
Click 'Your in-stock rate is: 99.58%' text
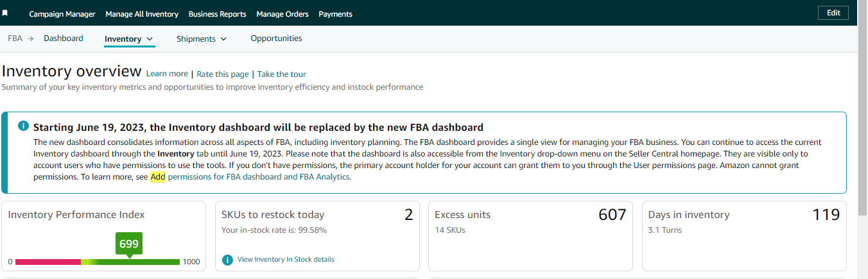[274, 230]
